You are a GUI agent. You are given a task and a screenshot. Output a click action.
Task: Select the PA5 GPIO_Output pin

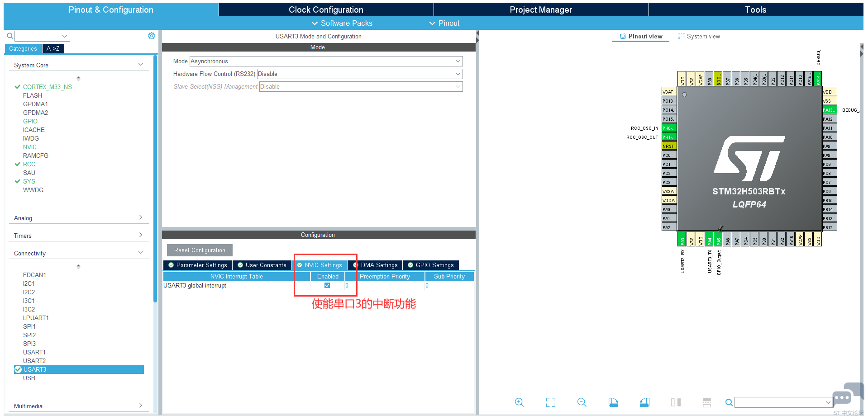pyautogui.click(x=719, y=239)
